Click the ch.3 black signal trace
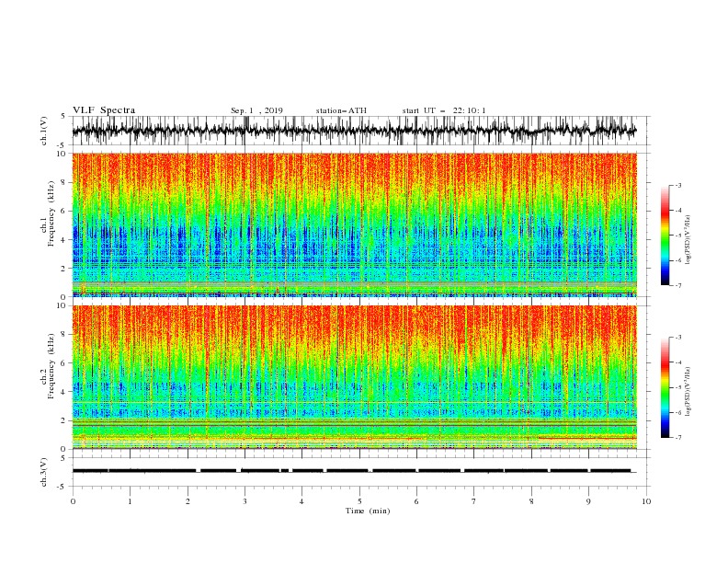The image size is (728, 563). tap(355, 471)
